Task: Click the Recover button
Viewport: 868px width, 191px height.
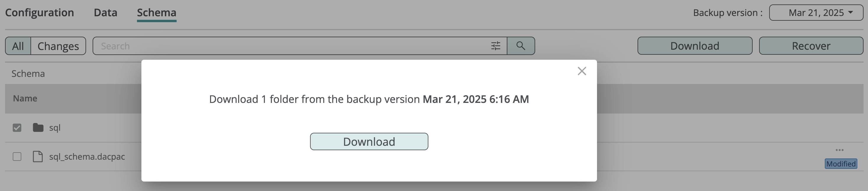Action: [811, 46]
